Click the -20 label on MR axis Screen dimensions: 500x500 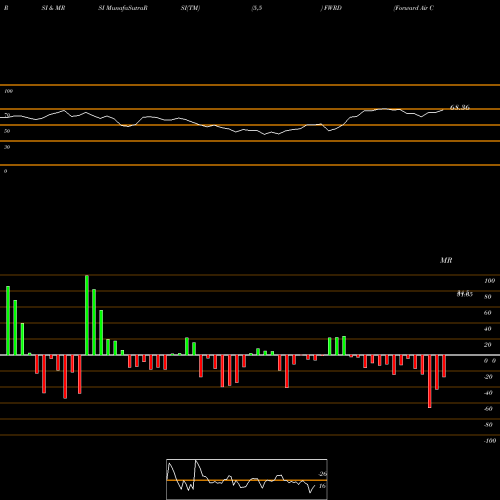coord(488,377)
